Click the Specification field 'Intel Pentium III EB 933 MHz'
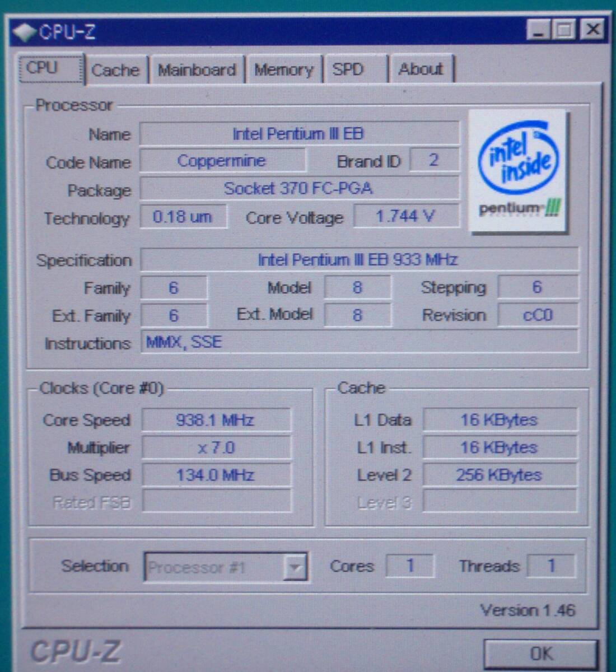 click(x=359, y=260)
